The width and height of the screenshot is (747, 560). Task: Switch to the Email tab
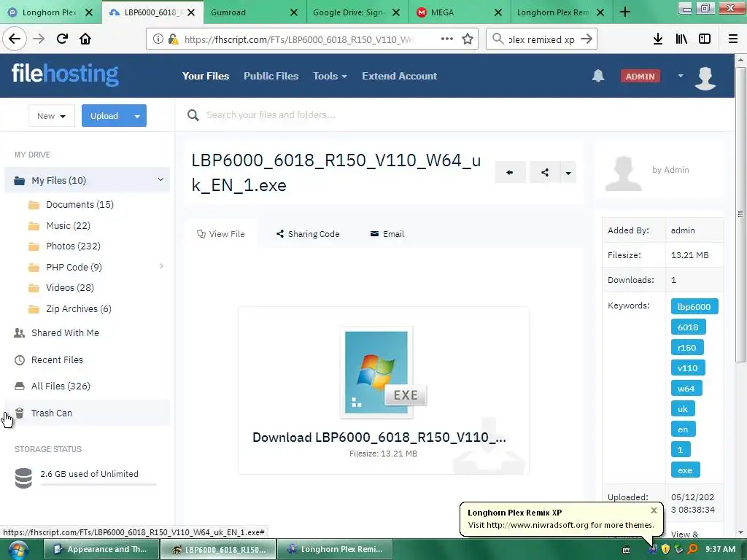point(387,234)
